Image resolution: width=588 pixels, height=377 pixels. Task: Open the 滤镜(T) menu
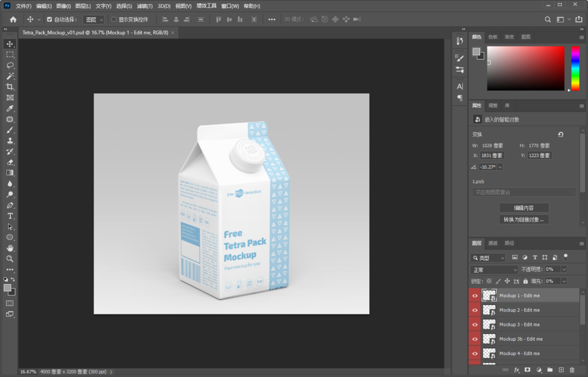tap(144, 6)
